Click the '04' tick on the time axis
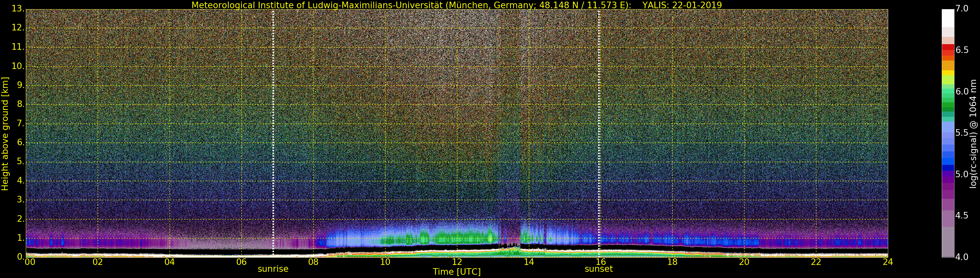The height and width of the screenshot is (278, 980). coord(170,262)
